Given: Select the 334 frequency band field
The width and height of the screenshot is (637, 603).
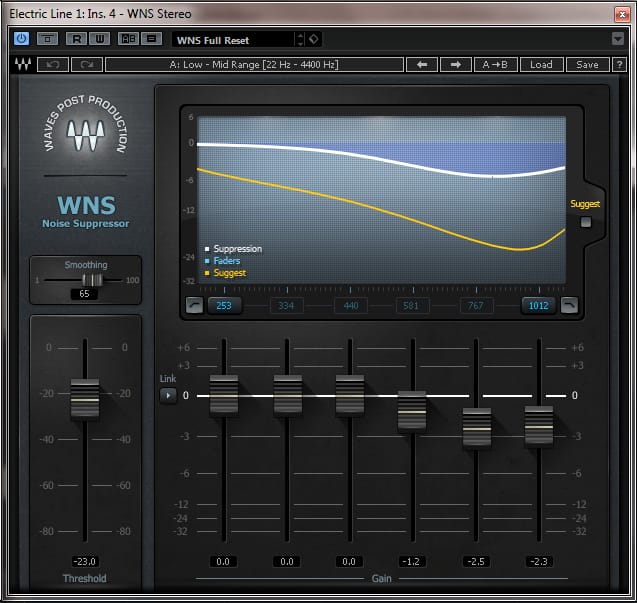Looking at the screenshot, I should click(286, 306).
